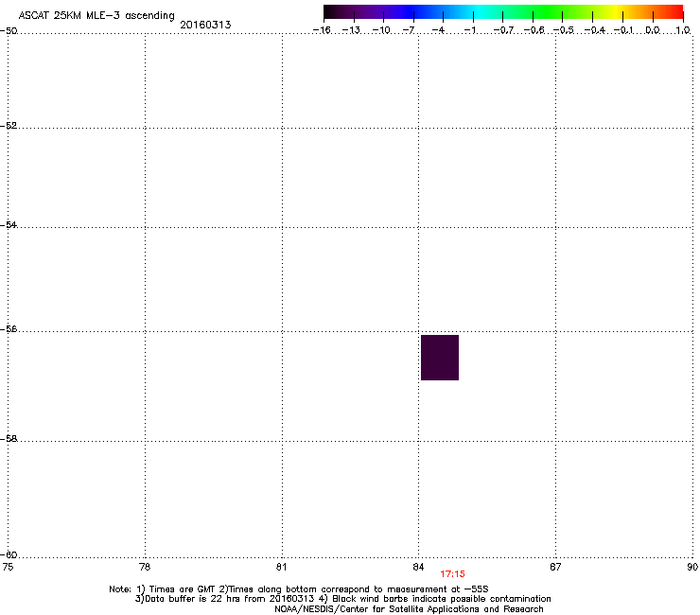Click the 0.0 color bar label

click(653, 30)
